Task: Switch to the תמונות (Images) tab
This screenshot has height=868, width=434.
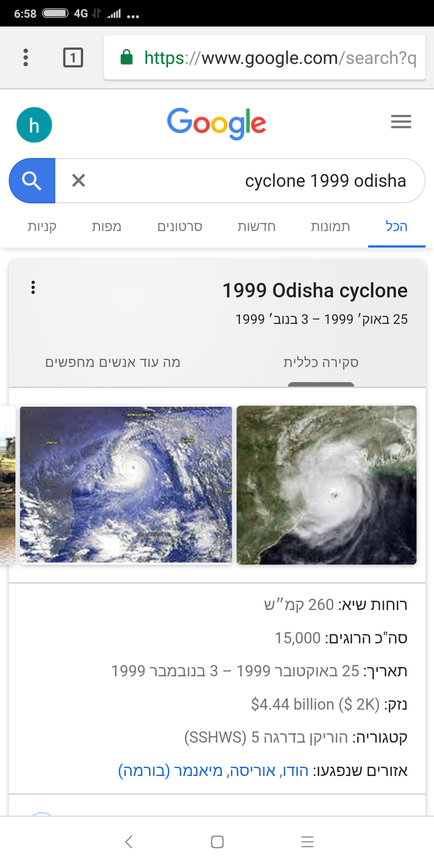Action: (x=330, y=226)
